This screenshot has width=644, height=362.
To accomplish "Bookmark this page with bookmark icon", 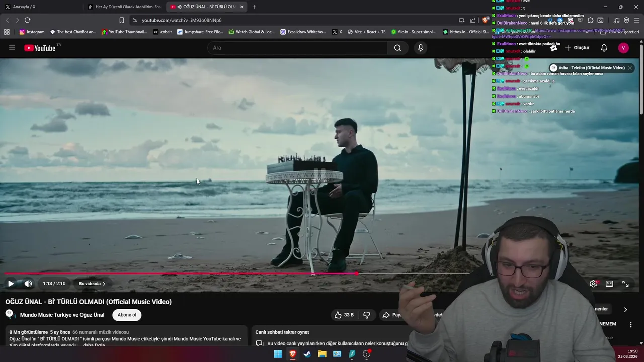I will 121,20.
